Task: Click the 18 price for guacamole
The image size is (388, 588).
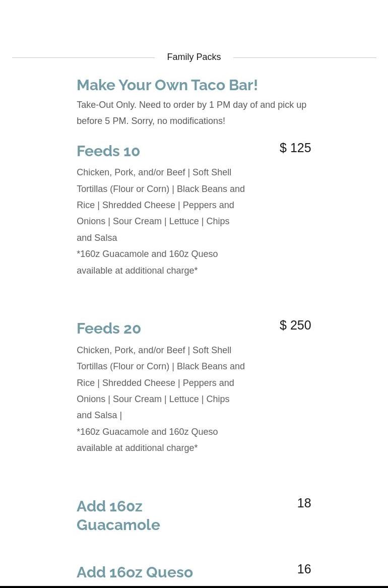Action: [304, 503]
